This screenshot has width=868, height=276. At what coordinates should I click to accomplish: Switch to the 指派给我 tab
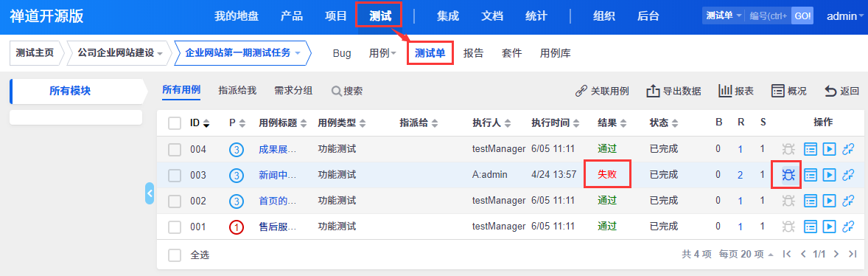[237, 90]
